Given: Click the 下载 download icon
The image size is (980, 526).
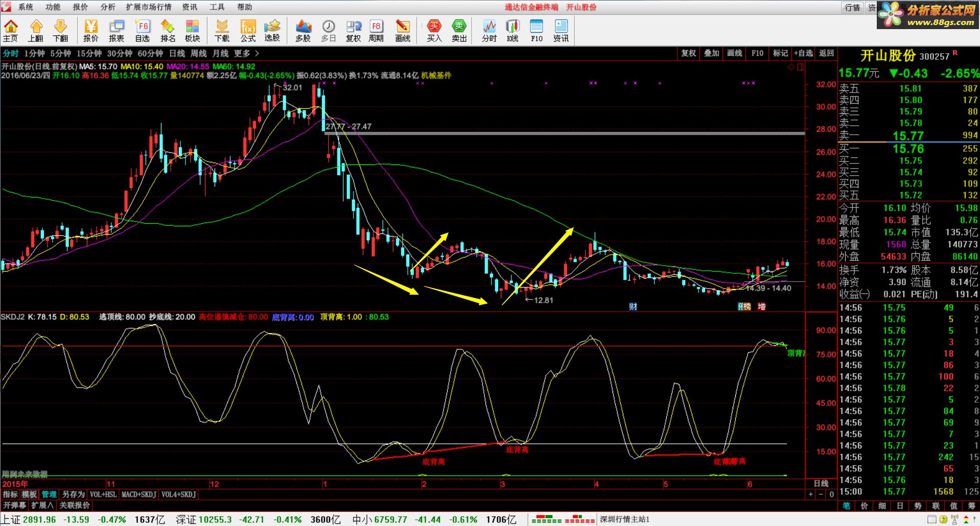Looking at the screenshot, I should point(222,31).
